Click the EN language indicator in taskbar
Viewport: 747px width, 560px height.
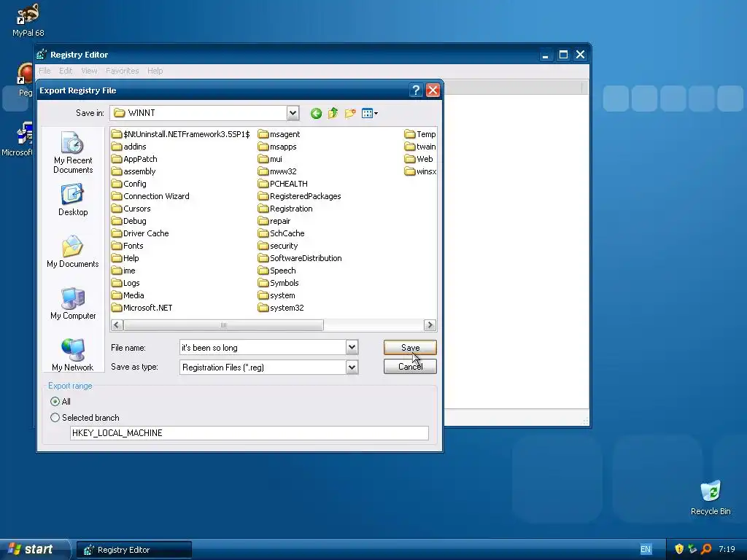click(x=646, y=549)
